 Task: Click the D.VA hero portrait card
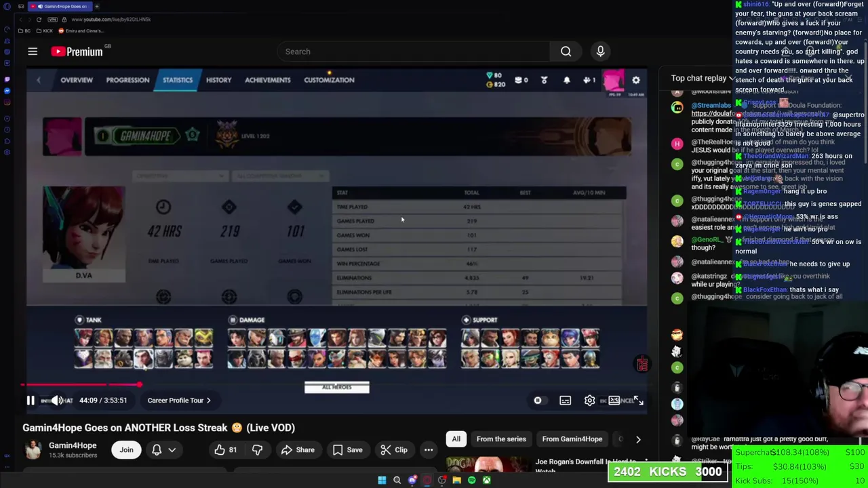tap(84, 235)
